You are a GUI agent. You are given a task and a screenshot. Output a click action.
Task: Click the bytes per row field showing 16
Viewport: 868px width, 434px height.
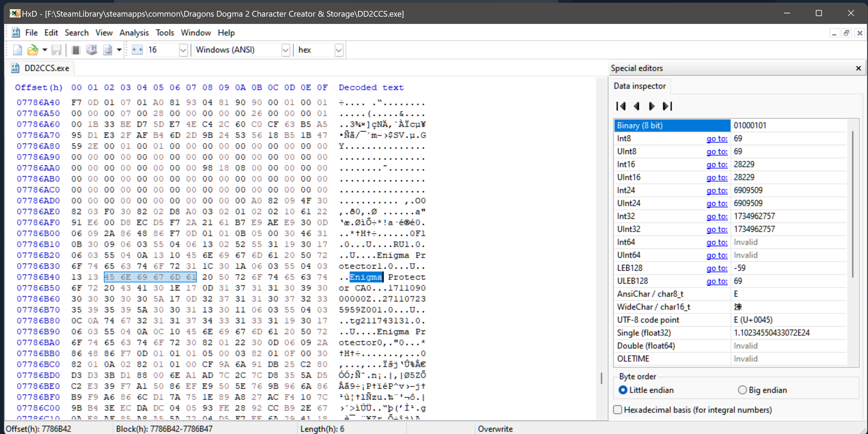tap(163, 50)
